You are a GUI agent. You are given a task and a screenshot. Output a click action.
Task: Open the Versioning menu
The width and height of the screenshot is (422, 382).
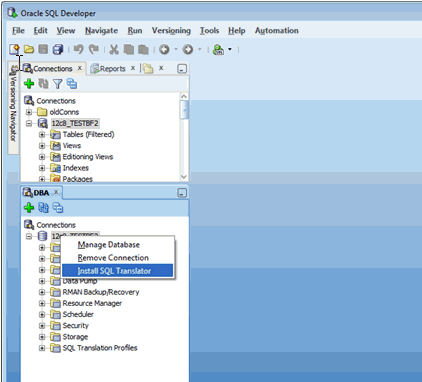[x=171, y=31]
